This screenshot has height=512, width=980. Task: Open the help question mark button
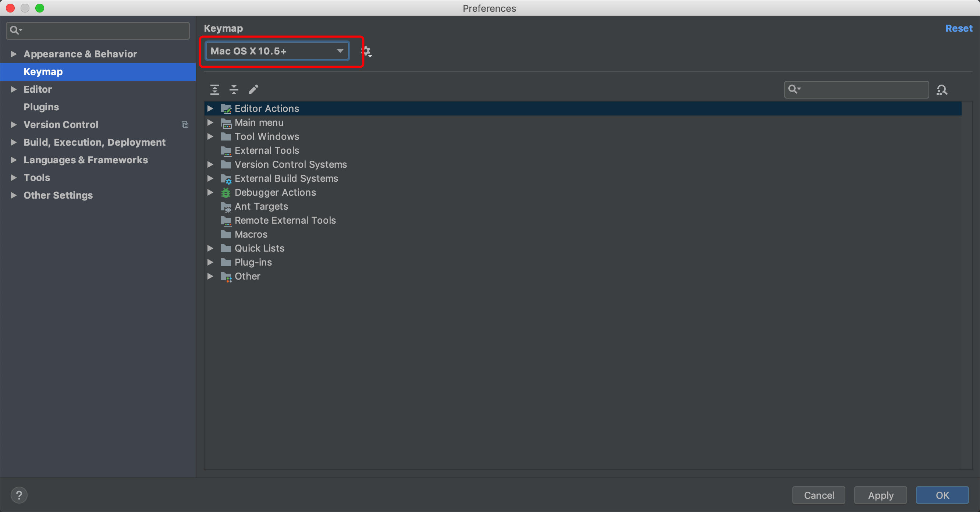(19, 495)
